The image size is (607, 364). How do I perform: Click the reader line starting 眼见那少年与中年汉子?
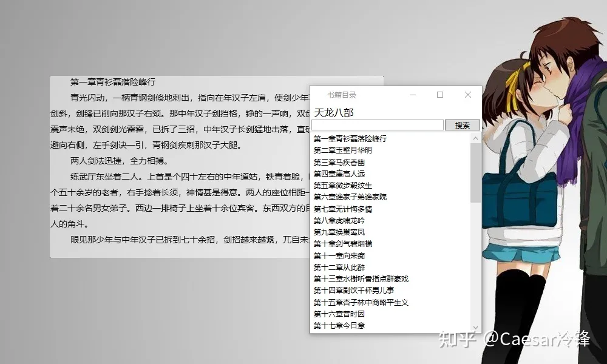(189, 240)
